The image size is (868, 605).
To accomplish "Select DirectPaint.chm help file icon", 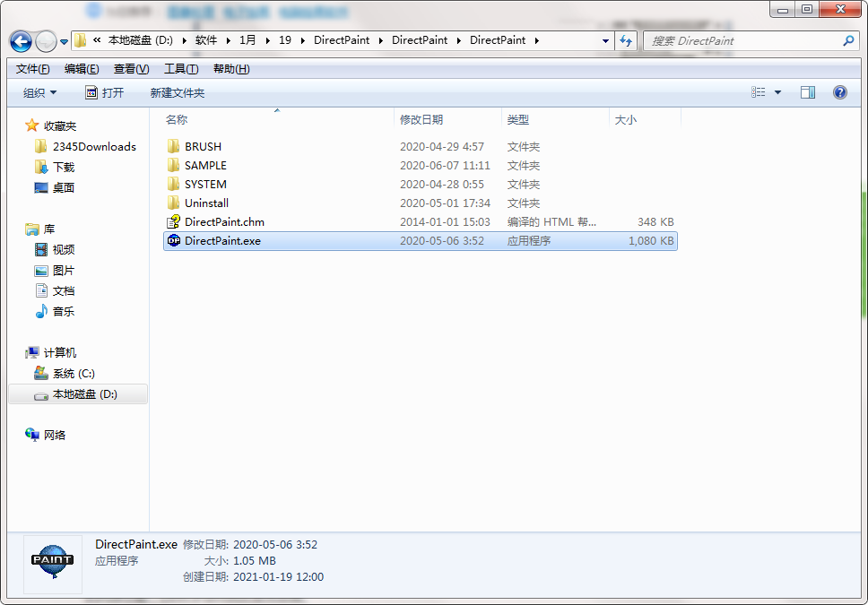I will [174, 221].
